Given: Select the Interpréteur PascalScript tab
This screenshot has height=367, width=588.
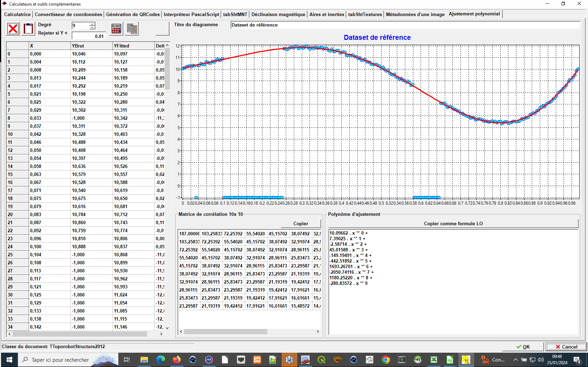Looking at the screenshot, I should coord(191,14).
